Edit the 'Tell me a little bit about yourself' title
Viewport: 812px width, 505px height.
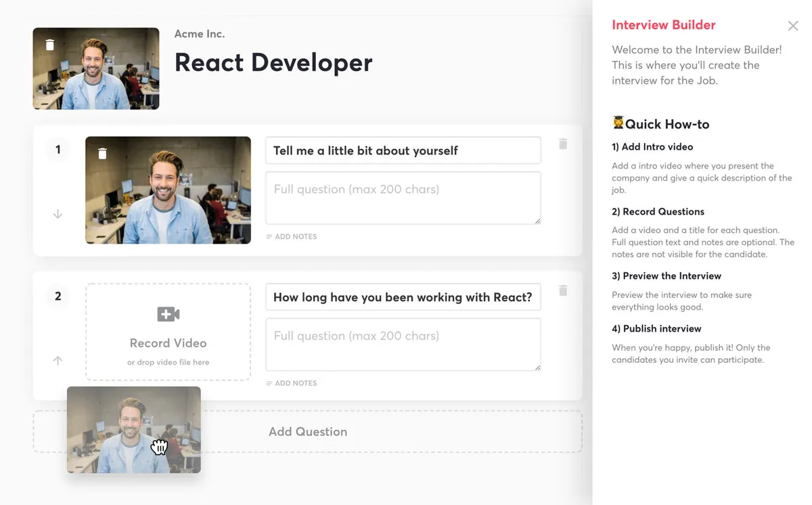403,150
